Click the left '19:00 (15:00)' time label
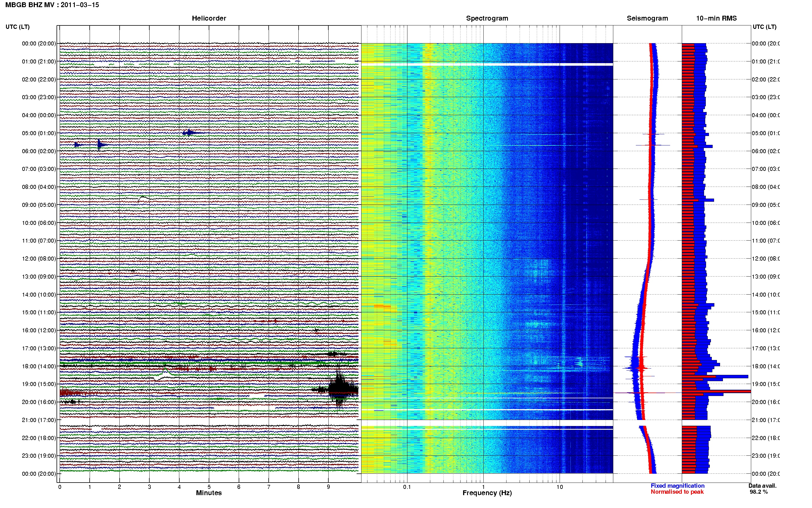 point(39,384)
